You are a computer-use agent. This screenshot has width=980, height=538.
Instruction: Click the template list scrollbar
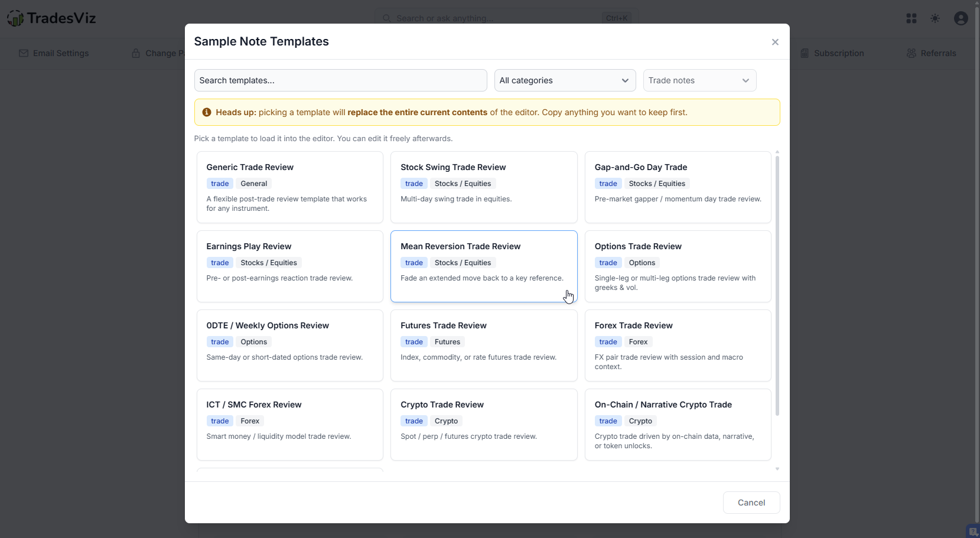pos(777,286)
